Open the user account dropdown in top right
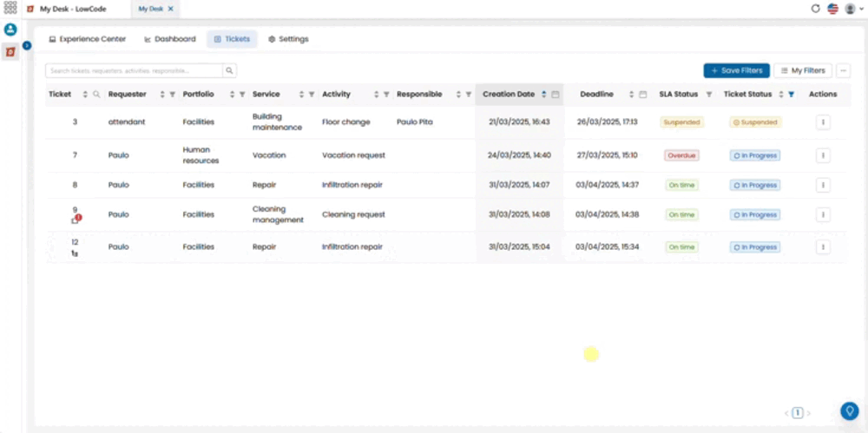The height and width of the screenshot is (433, 868). tap(854, 9)
